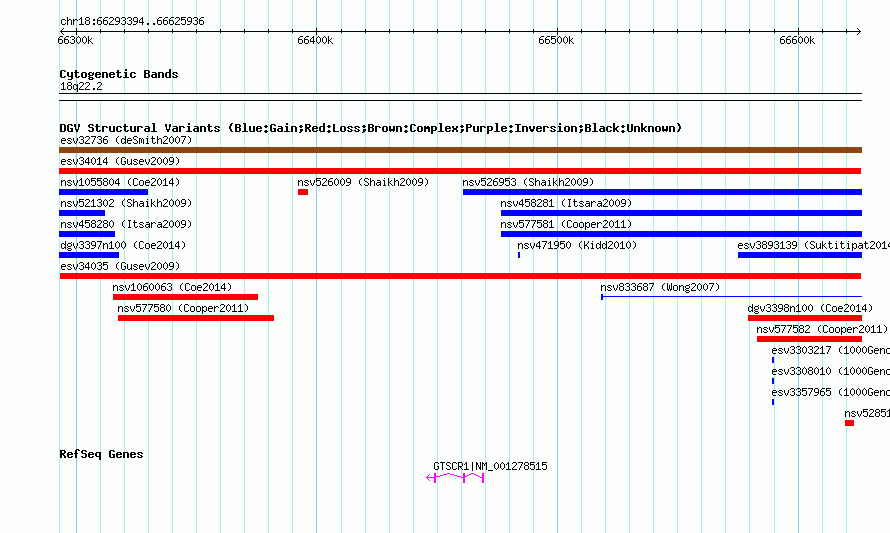Open the esv3893139 (Suktitipat2014) label
This screenshot has width=890, height=533.
pyautogui.click(x=813, y=245)
